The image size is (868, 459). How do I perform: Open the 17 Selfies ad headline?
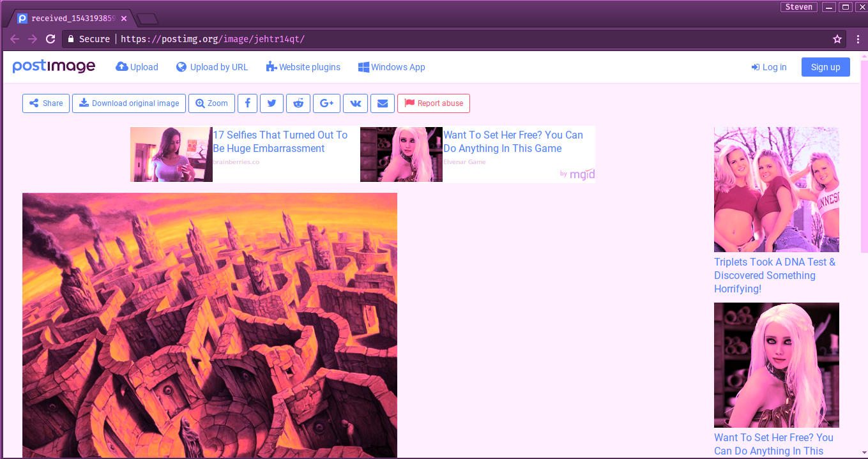pos(280,142)
